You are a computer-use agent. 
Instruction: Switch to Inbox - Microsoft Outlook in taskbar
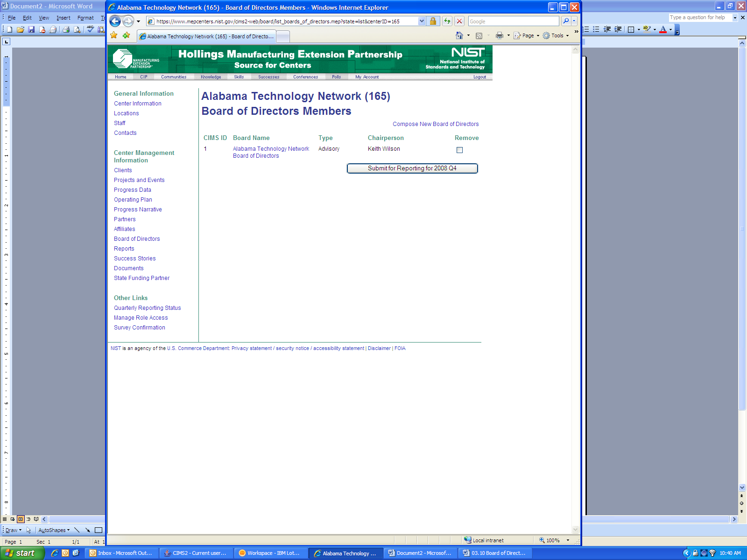click(x=121, y=553)
